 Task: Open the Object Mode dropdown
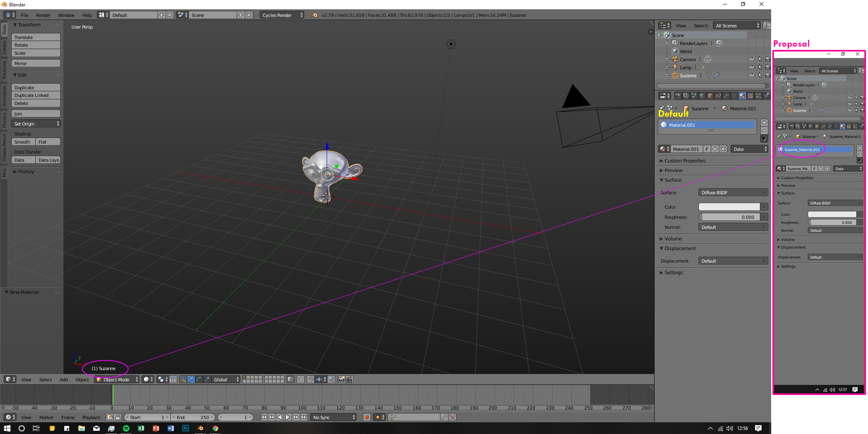pyautogui.click(x=117, y=379)
